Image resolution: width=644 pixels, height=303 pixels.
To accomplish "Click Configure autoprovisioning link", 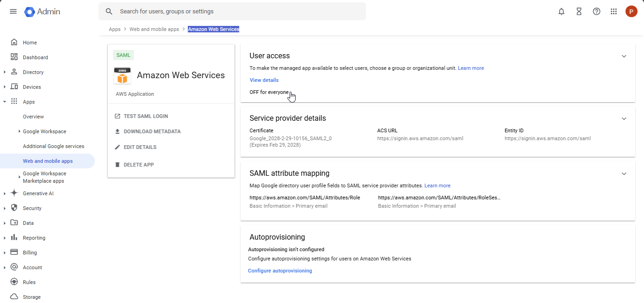I will [280, 271].
